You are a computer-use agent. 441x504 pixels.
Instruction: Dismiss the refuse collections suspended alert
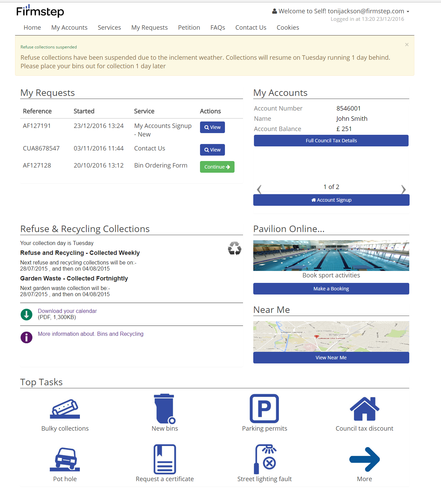click(407, 44)
